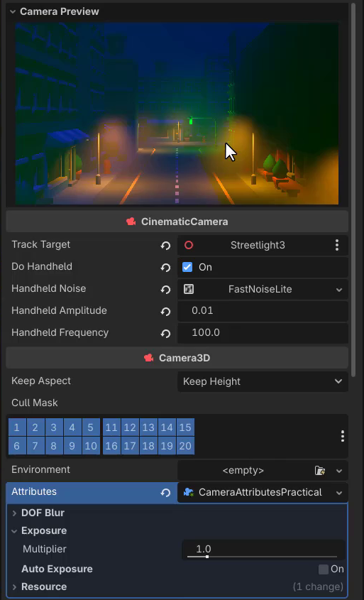Open the Handheld Noise resource dropdown arrow
This screenshot has width=364, height=600.
click(338, 290)
